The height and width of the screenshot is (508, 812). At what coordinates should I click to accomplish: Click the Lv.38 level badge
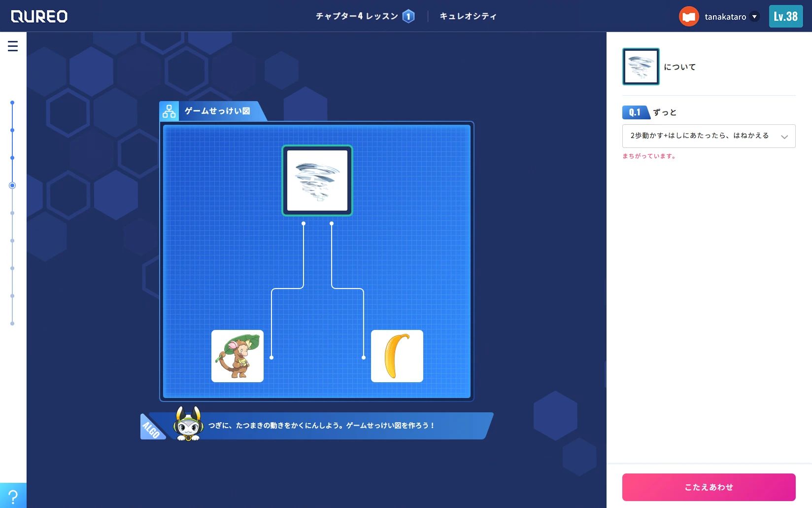[x=785, y=16]
